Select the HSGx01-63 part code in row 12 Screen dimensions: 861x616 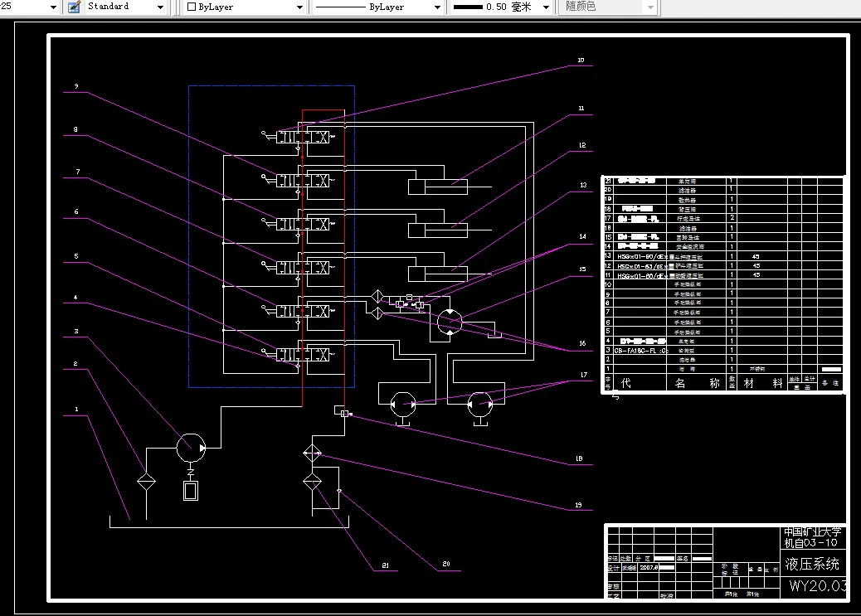click(643, 266)
